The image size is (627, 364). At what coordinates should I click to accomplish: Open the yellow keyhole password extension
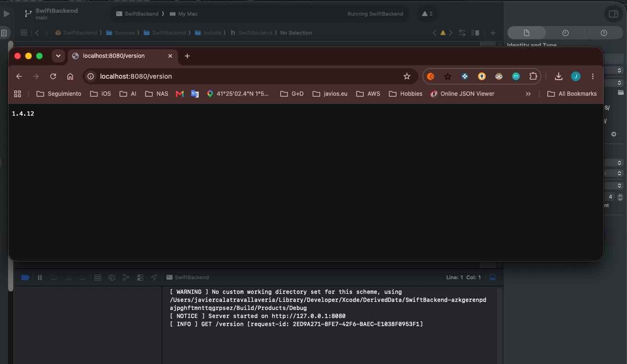[x=482, y=76]
